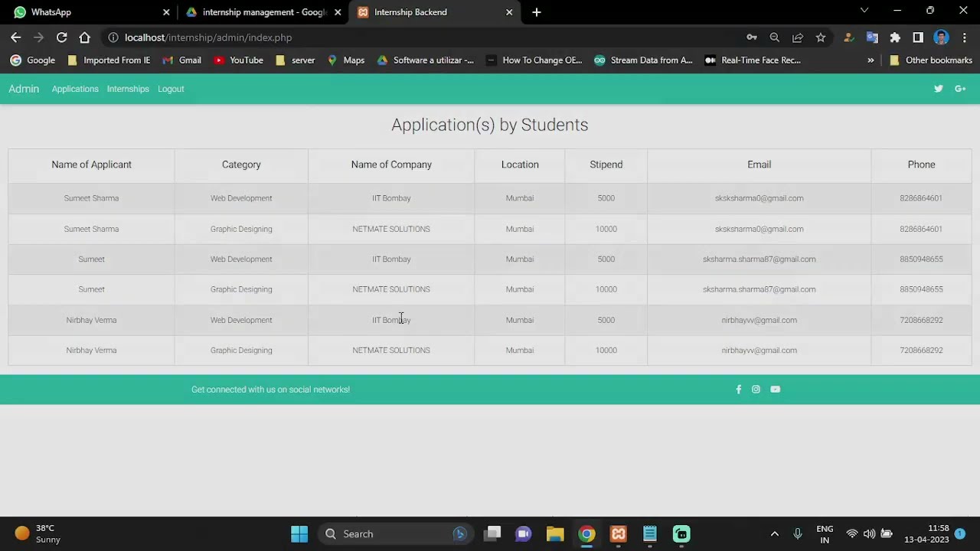Screen dimensions: 980x551
Task: Open the Chrome three-dot menu
Action: [x=965, y=37]
